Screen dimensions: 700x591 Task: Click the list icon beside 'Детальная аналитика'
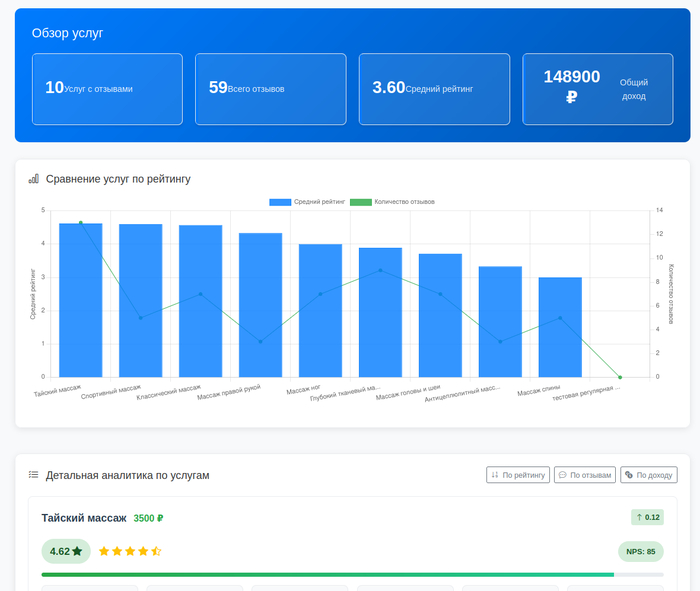pyautogui.click(x=33, y=475)
